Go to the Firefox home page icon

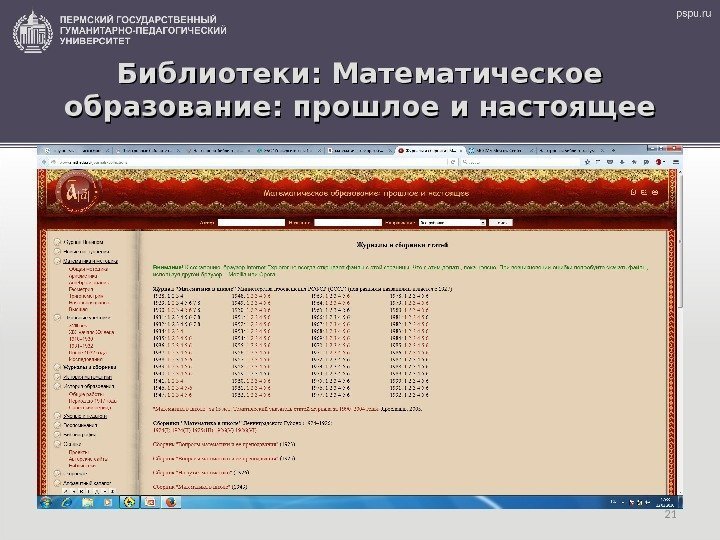point(634,162)
